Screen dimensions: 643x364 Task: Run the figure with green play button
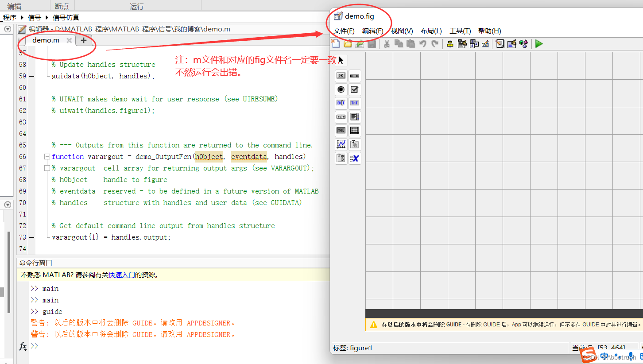[539, 43]
